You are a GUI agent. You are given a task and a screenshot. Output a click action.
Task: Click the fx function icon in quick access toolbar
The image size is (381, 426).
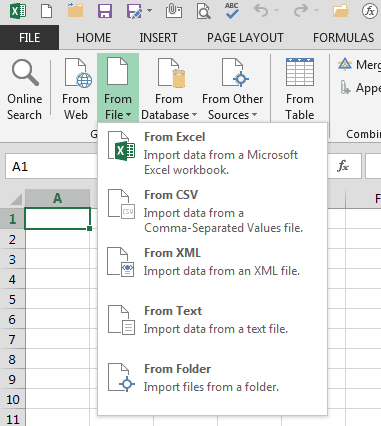point(369,11)
